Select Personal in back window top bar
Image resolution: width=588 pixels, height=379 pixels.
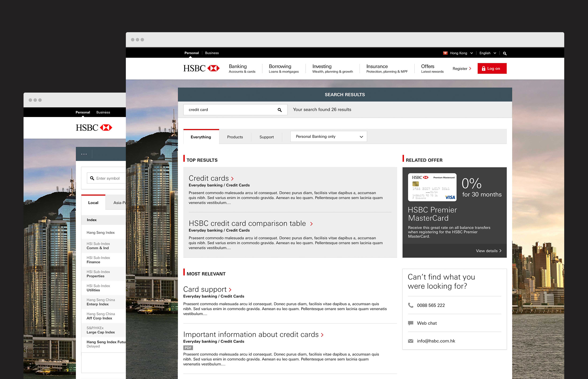click(83, 112)
